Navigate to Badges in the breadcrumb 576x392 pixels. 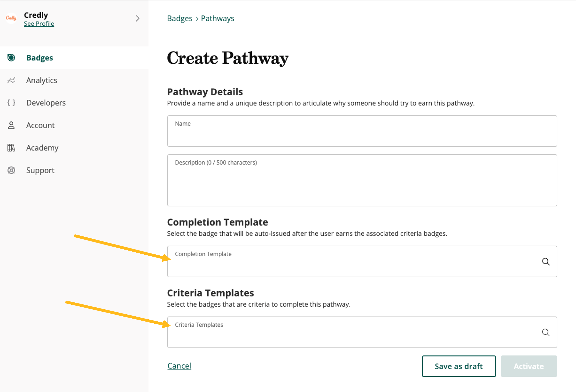[x=180, y=18]
